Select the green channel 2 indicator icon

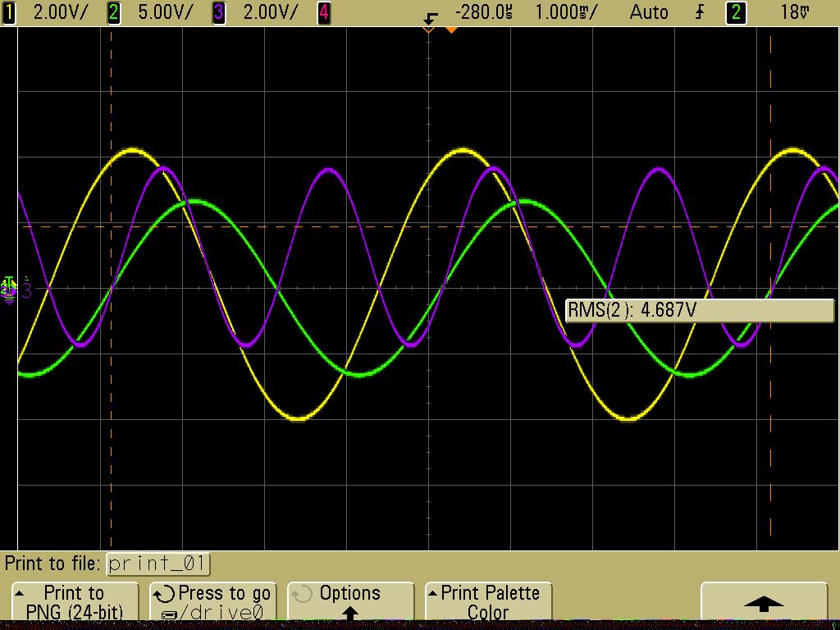pos(113,12)
